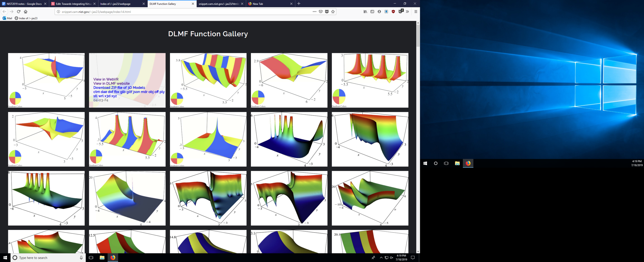Reload the DLMF gallery page

click(x=19, y=12)
